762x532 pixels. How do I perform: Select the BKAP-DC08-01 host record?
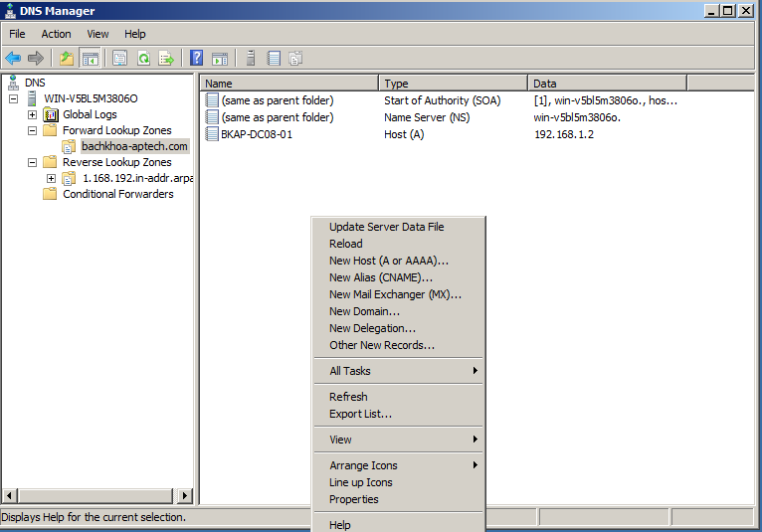[x=257, y=134]
